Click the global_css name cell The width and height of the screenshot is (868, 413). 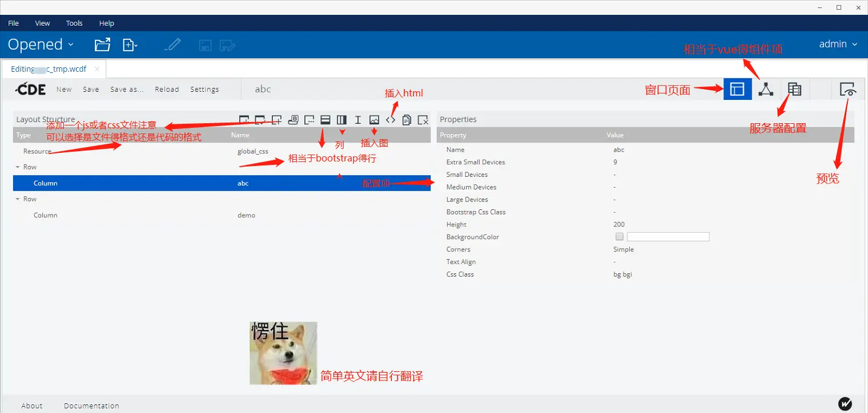coord(253,151)
